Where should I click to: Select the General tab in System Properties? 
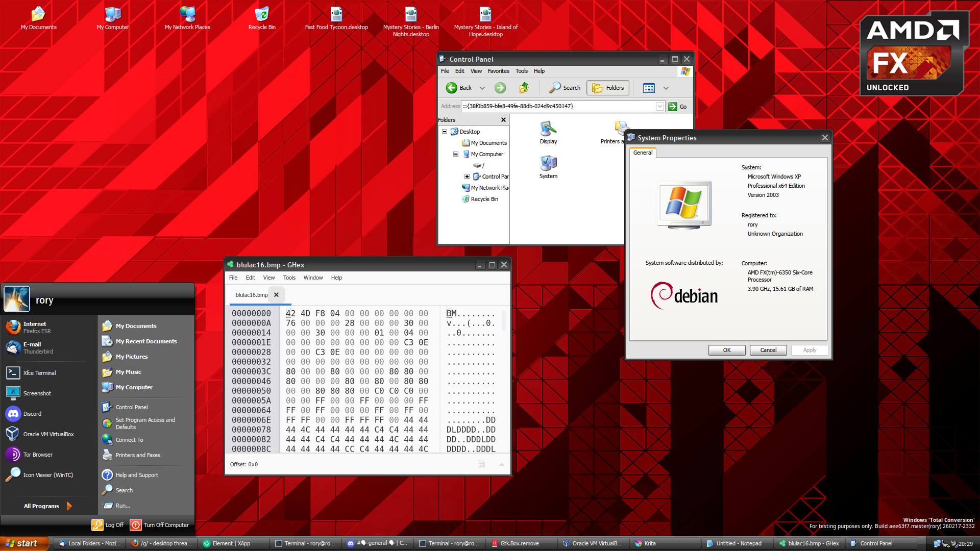point(643,153)
